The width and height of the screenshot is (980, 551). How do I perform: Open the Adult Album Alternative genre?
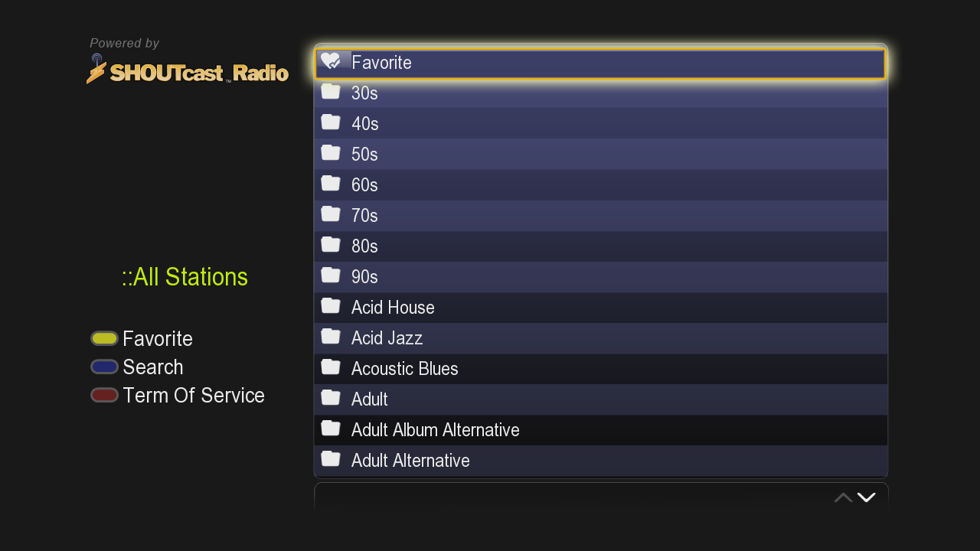pos(435,430)
